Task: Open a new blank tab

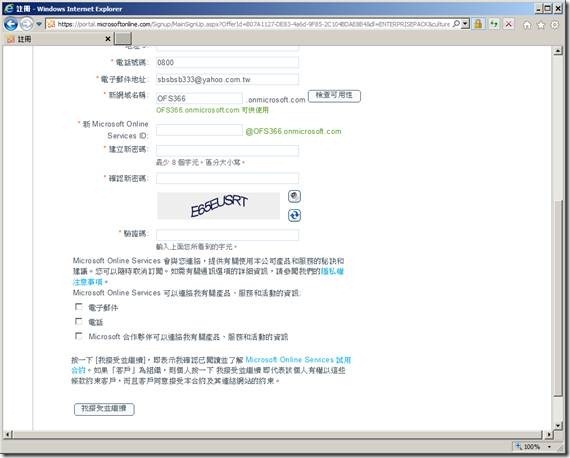Action: pos(123,39)
